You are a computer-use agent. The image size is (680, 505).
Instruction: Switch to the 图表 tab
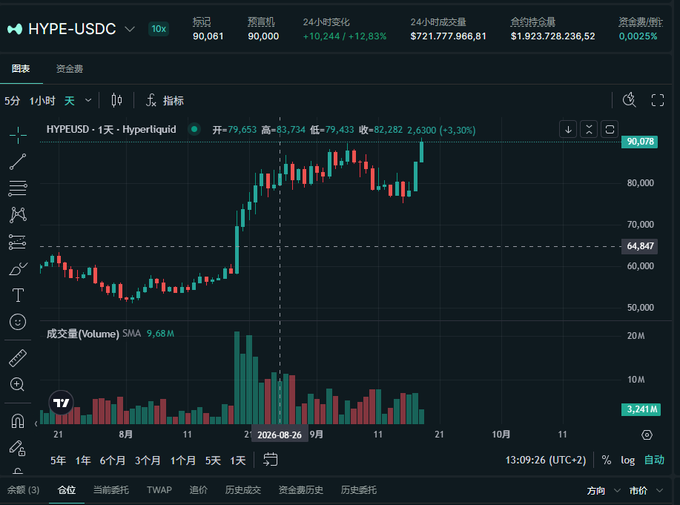[x=21, y=69]
